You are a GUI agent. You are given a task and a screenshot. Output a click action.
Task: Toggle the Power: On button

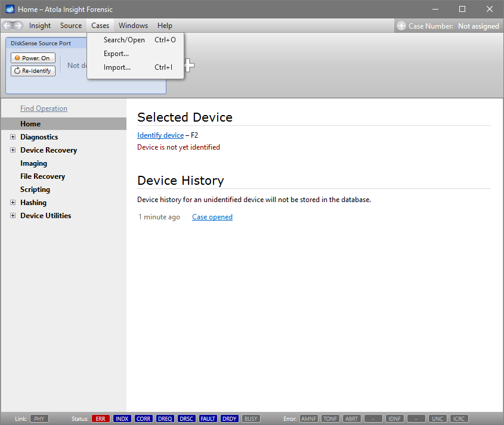tap(33, 58)
